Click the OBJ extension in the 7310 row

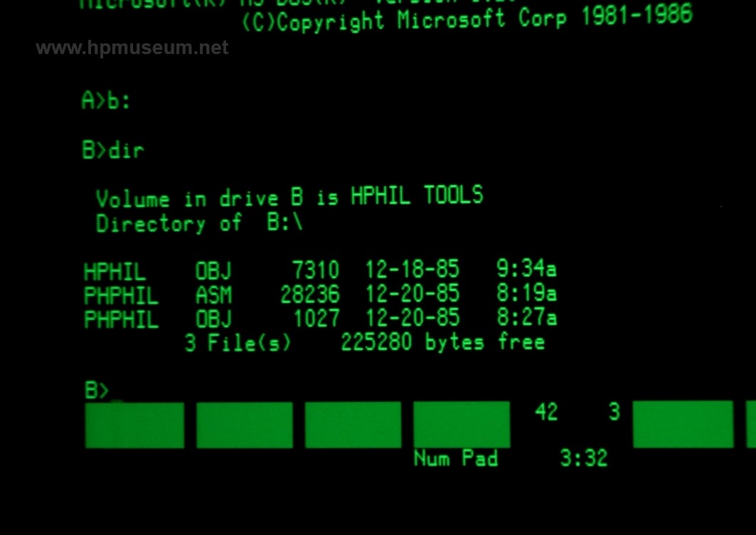[x=213, y=270]
